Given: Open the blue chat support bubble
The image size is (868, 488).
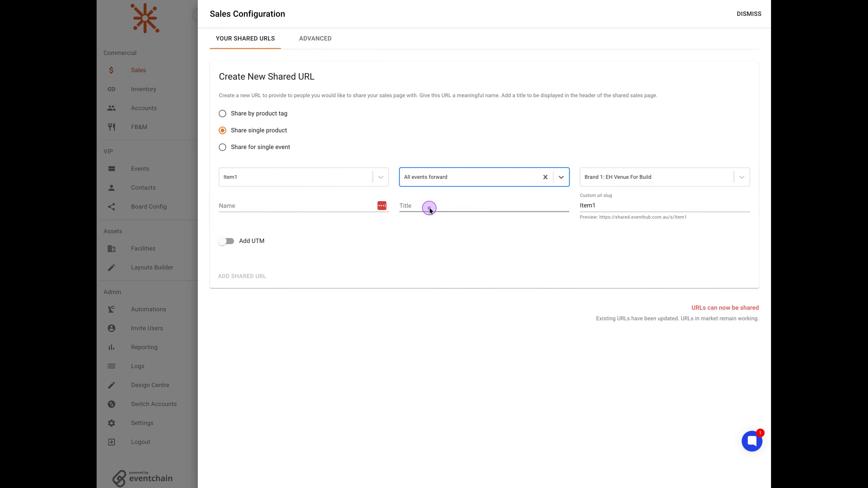Looking at the screenshot, I should click(752, 441).
